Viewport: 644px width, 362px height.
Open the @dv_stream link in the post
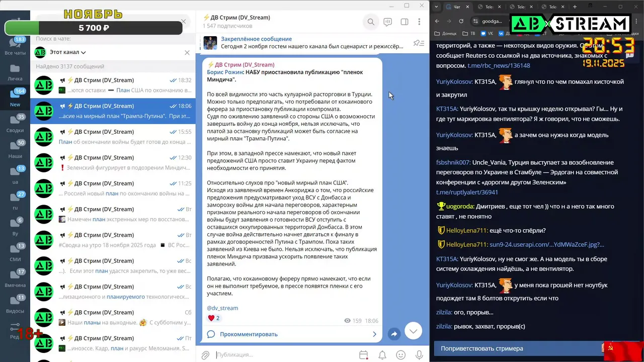click(222, 308)
